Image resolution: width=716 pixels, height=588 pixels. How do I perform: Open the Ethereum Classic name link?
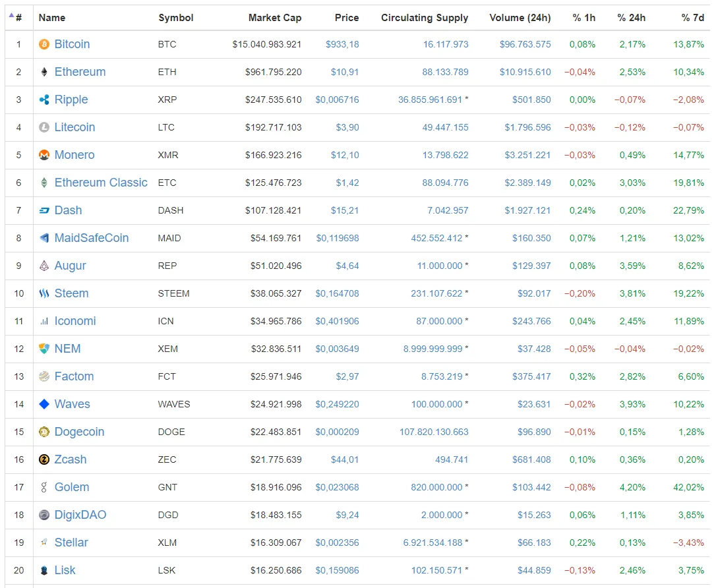pos(101,183)
